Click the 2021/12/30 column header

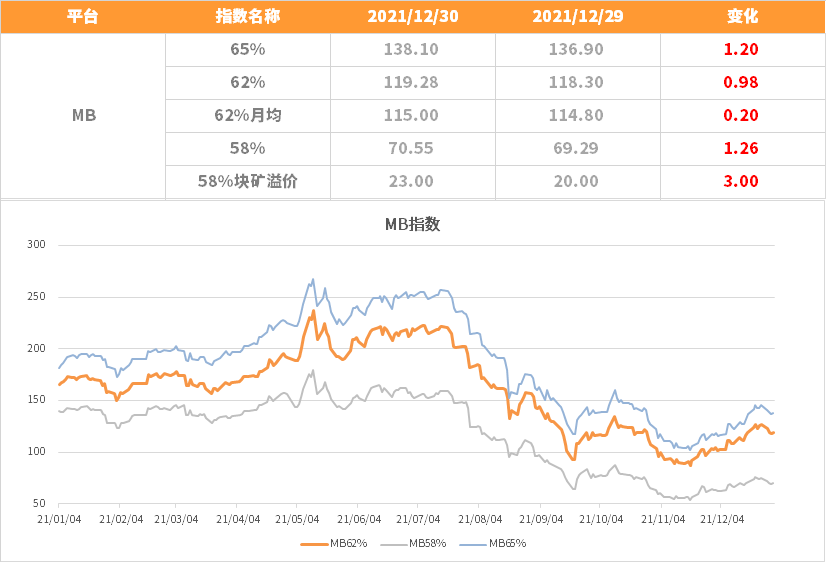pyautogui.click(x=412, y=16)
